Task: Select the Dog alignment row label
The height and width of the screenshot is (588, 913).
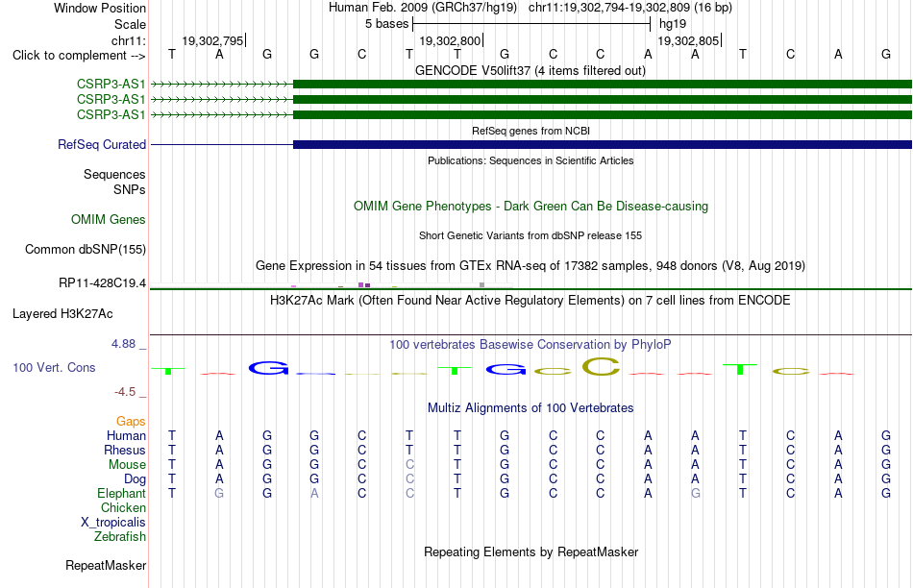Action: click(135, 479)
